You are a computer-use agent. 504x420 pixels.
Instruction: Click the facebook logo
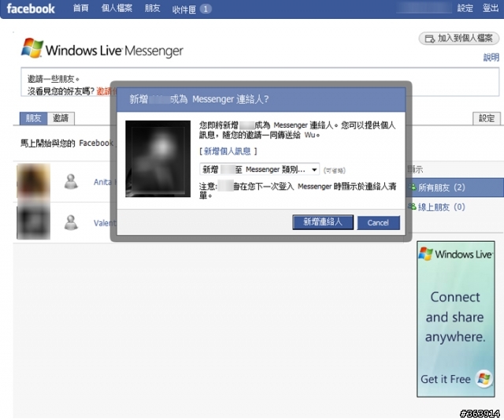coord(31,9)
